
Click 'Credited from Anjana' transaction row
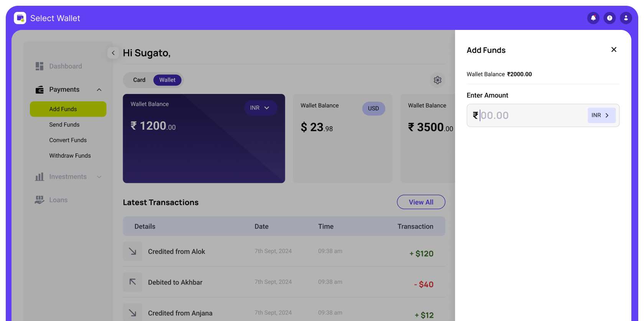tap(284, 311)
